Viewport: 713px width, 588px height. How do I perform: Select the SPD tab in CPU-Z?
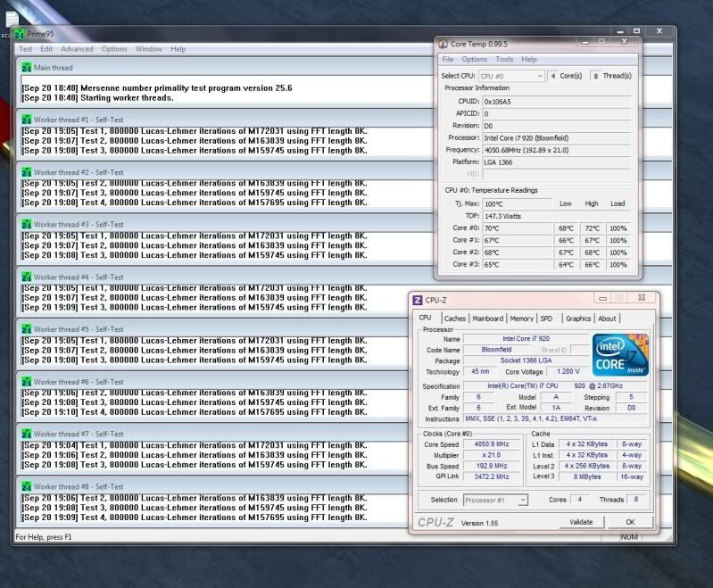coord(546,319)
